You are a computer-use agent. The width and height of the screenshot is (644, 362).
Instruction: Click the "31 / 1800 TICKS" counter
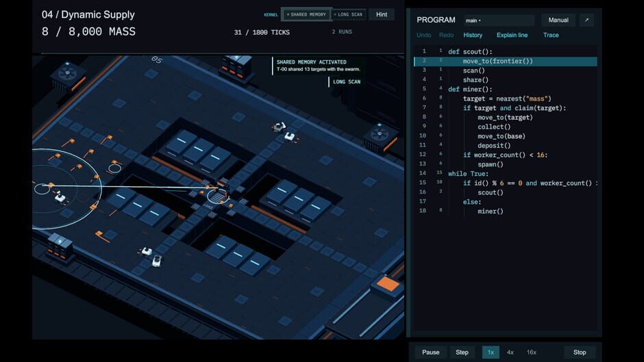[262, 32]
